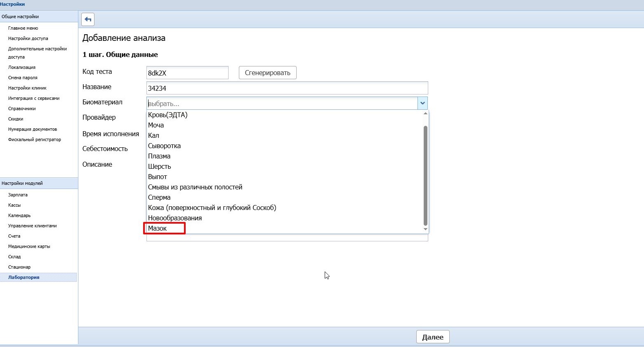Go to Настройки доступа
The width and height of the screenshot is (644, 347).
tap(28, 38)
